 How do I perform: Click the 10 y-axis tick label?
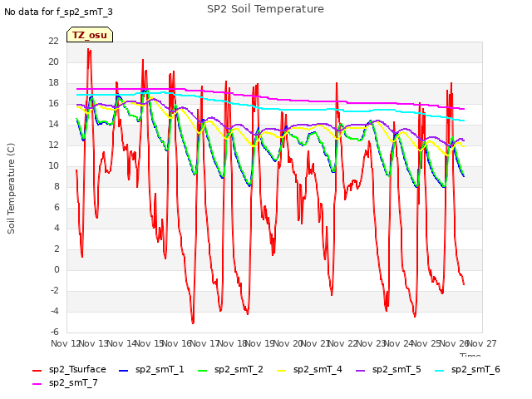pos(53,166)
